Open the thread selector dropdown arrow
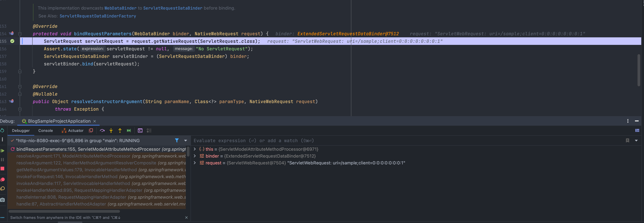The width and height of the screenshot is (644, 223). pyautogui.click(x=185, y=140)
